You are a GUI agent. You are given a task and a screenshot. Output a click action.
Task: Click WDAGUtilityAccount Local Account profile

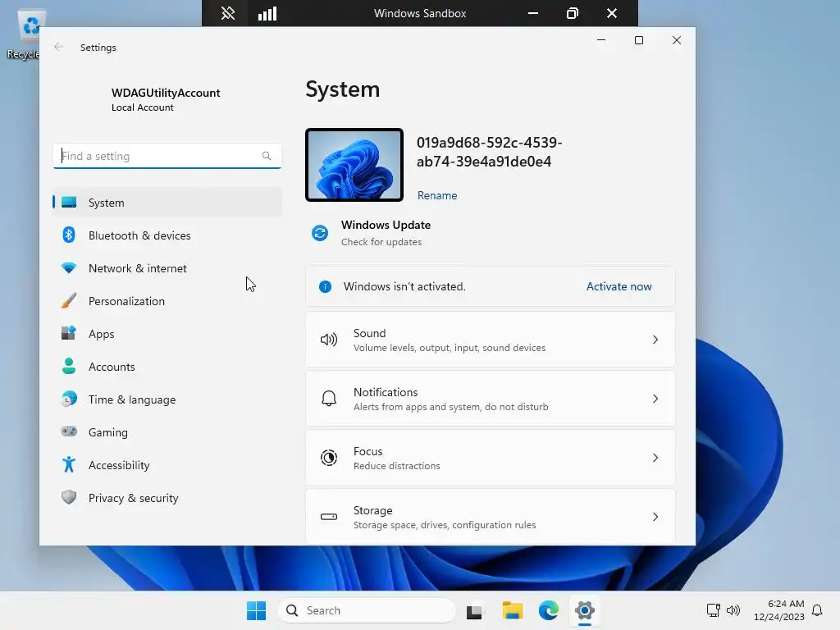click(166, 99)
